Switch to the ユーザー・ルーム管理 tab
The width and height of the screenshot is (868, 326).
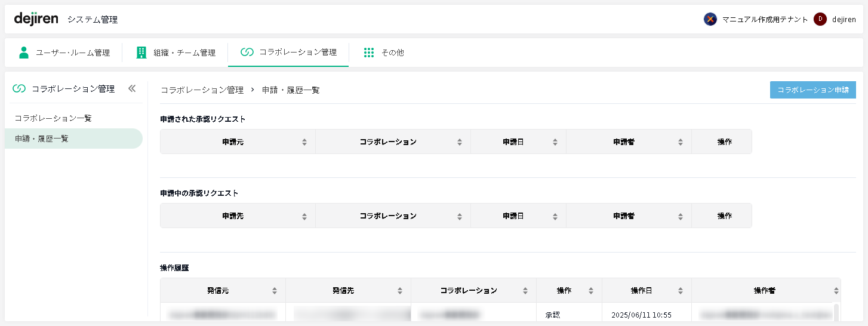(72, 53)
